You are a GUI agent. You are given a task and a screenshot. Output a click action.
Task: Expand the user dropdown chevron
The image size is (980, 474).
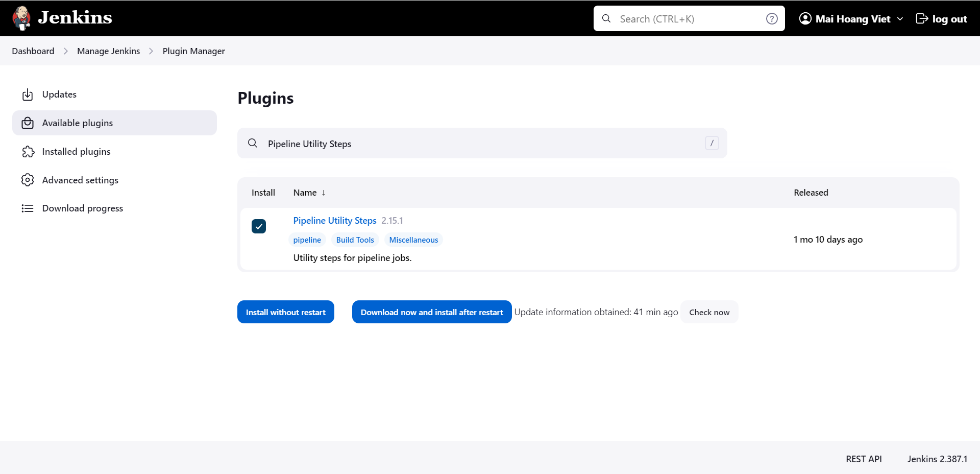(900, 19)
